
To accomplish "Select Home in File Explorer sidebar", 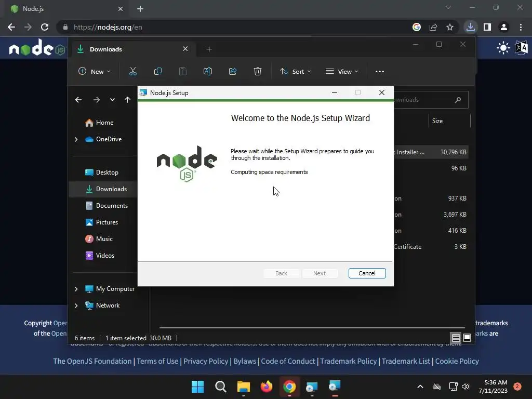I will pyautogui.click(x=103, y=123).
